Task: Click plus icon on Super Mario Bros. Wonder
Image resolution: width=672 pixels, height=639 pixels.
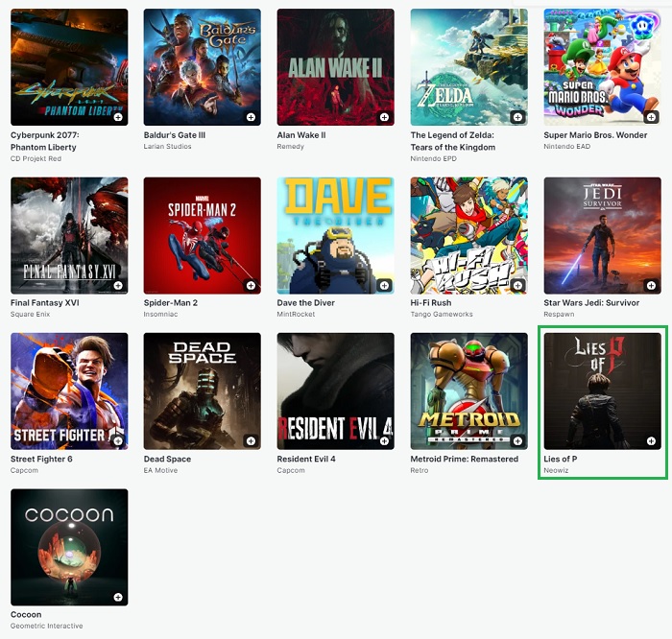Action: [x=651, y=117]
